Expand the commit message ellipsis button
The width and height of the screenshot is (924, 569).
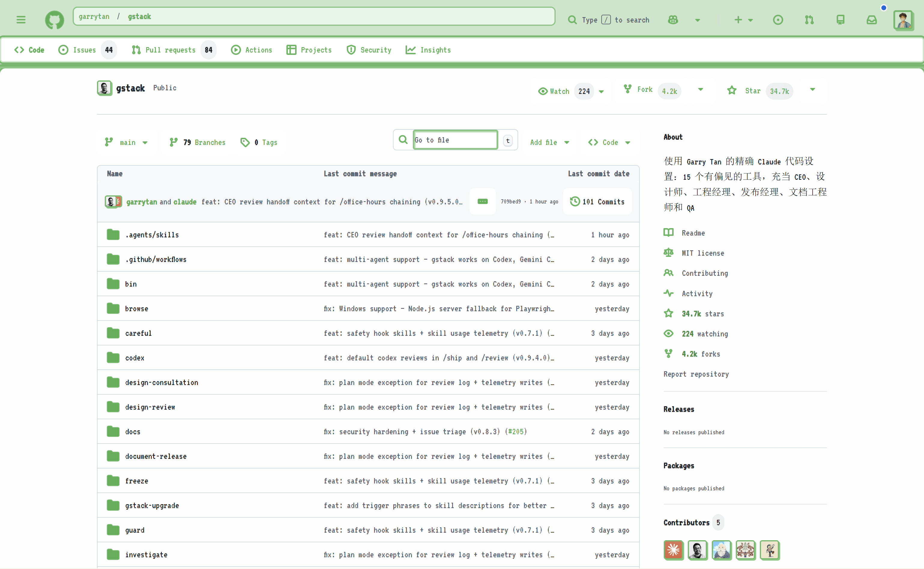pos(482,202)
